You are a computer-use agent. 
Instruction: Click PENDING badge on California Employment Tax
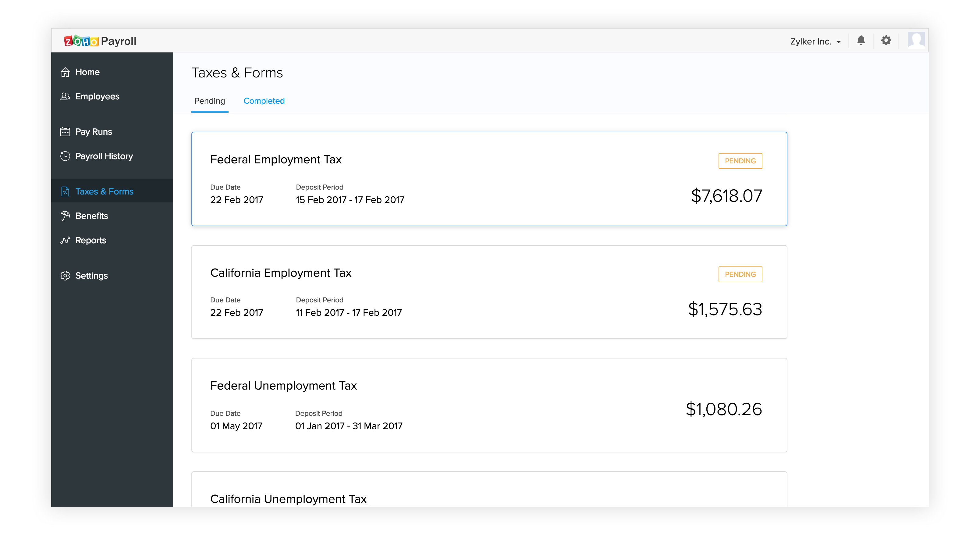click(740, 274)
